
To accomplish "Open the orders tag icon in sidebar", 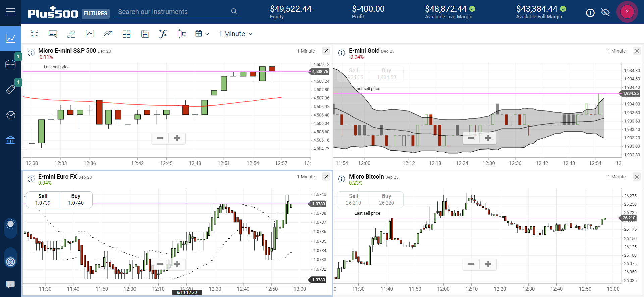I will click(10, 89).
